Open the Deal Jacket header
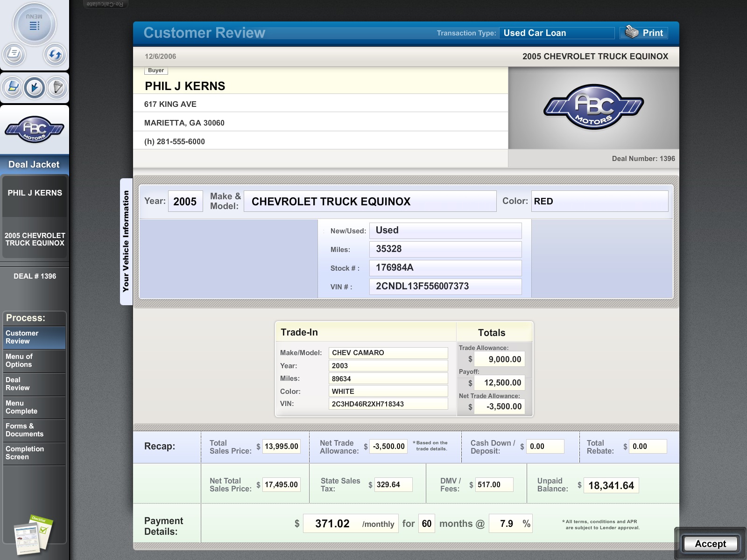 34,164
